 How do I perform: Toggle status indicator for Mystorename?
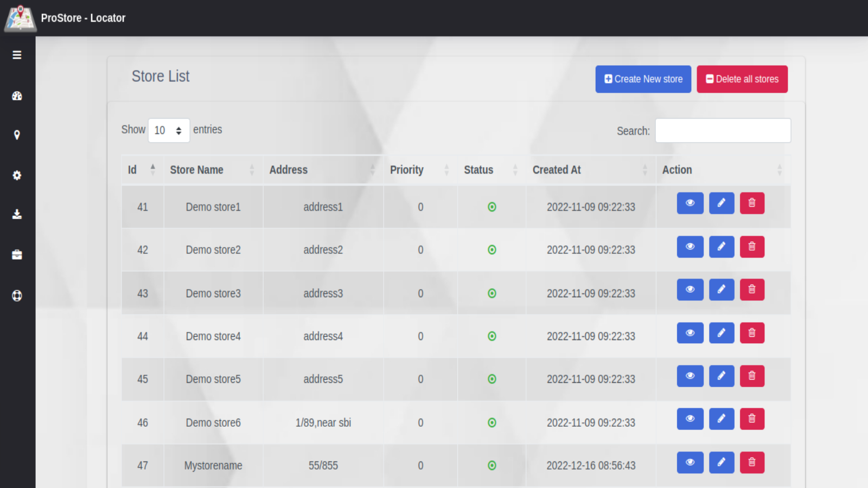coord(492,465)
